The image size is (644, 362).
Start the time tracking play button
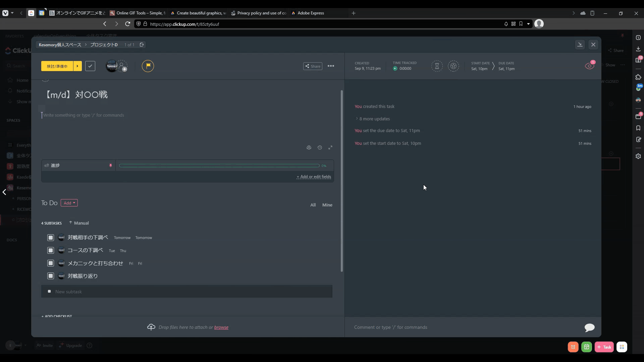[395, 68]
